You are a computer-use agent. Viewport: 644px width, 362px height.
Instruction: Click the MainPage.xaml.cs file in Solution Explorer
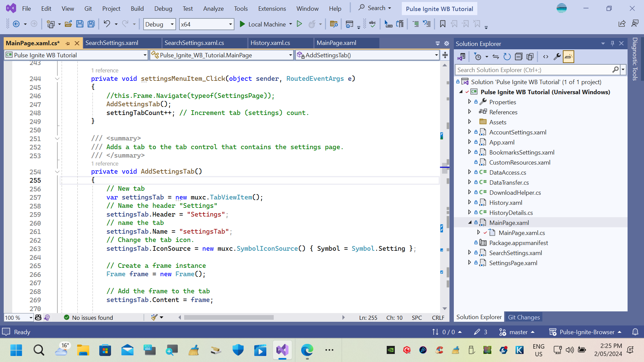pyautogui.click(x=522, y=233)
